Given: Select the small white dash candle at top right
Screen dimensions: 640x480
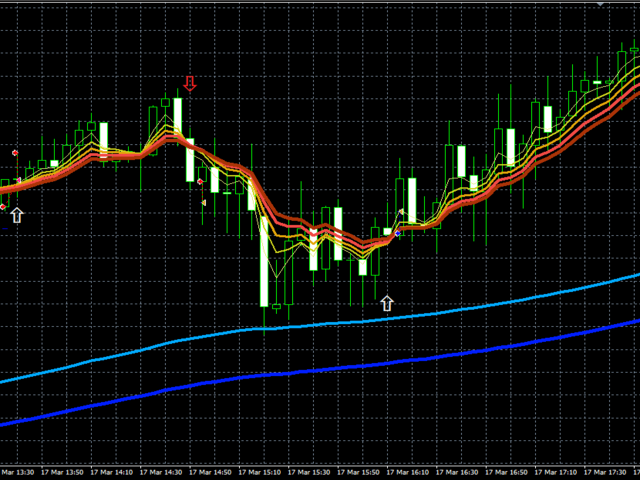Looking at the screenshot, I should [597, 82].
